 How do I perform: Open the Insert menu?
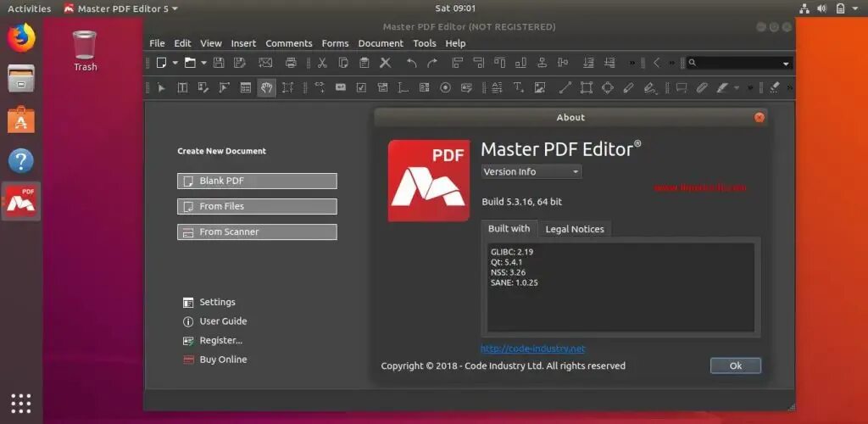(x=243, y=43)
